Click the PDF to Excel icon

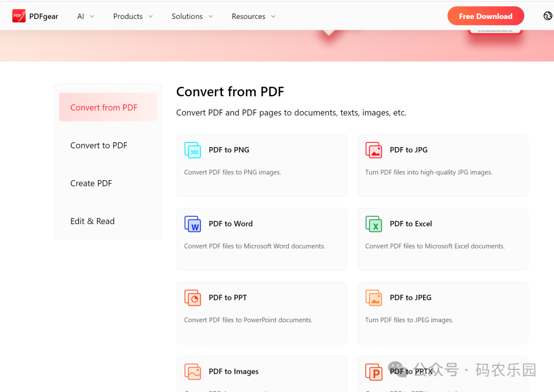374,224
